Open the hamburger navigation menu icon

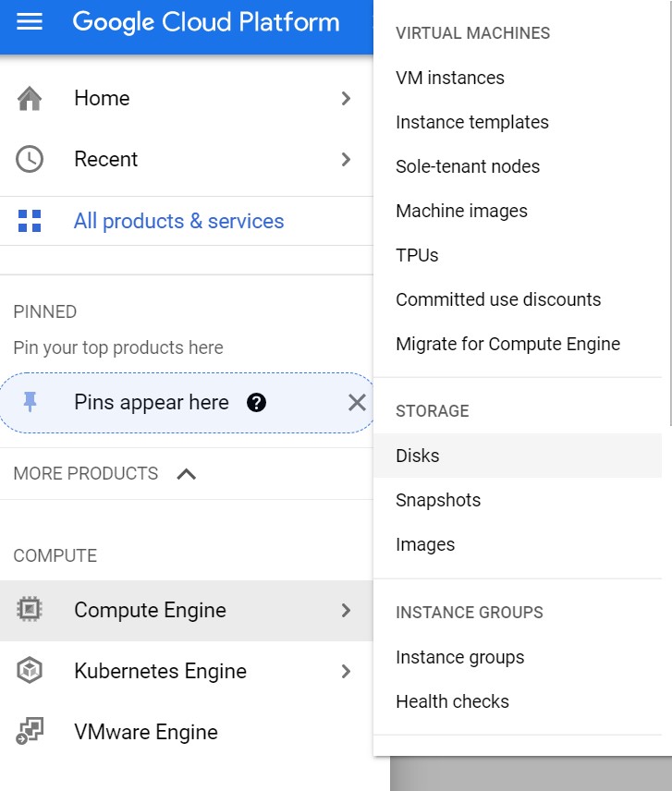30,21
